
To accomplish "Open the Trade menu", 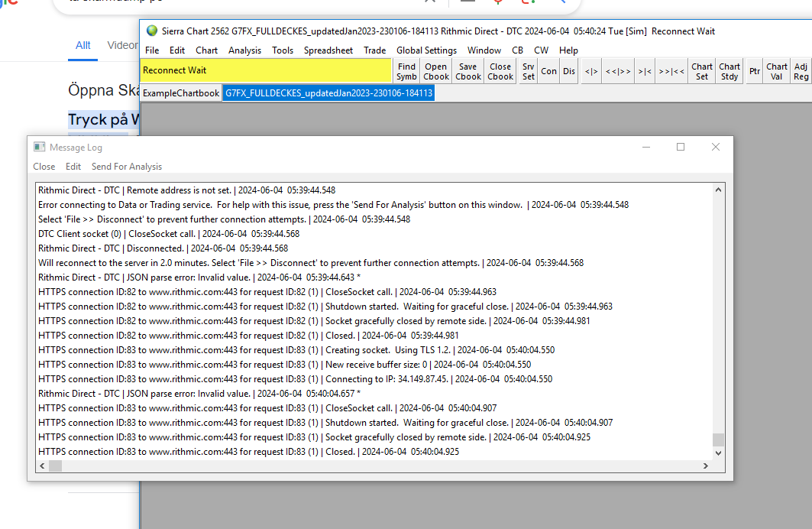I will point(375,50).
